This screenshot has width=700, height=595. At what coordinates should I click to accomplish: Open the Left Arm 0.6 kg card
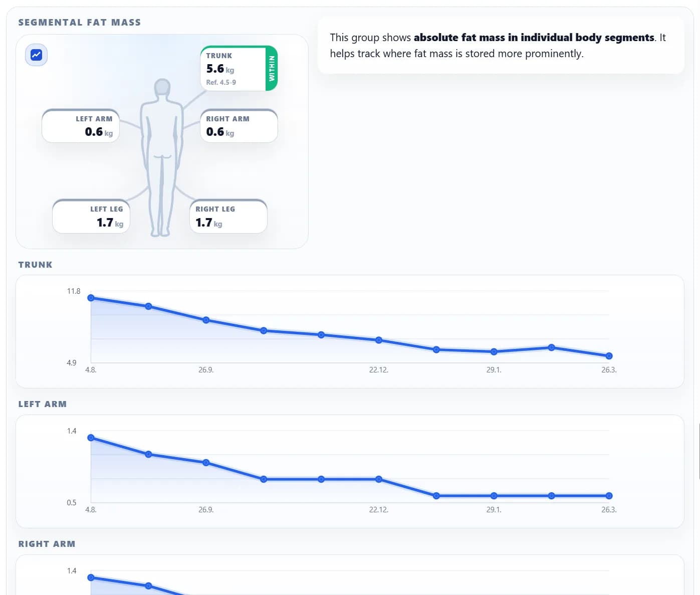pos(81,126)
